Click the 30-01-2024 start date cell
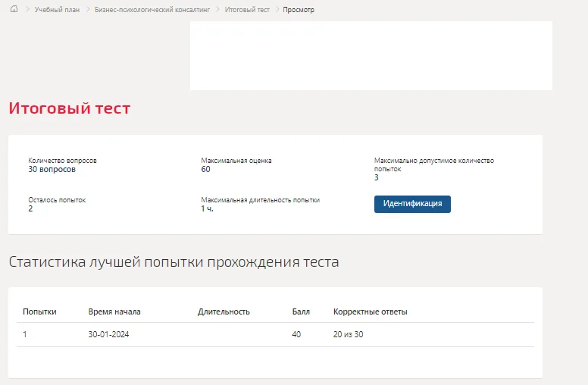The height and width of the screenshot is (385, 588). 109,334
